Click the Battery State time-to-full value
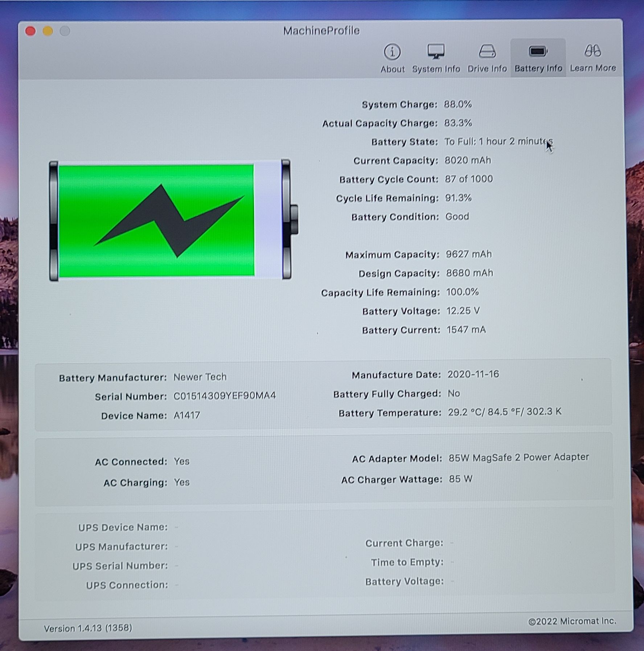 498,141
